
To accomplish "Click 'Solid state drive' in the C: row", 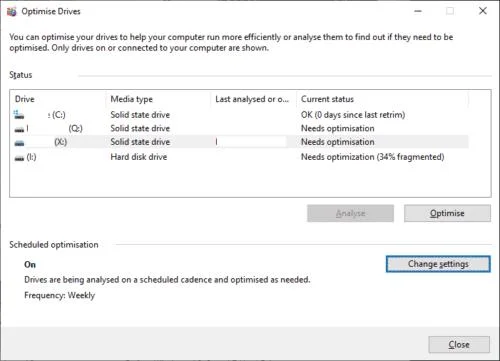I will click(140, 115).
